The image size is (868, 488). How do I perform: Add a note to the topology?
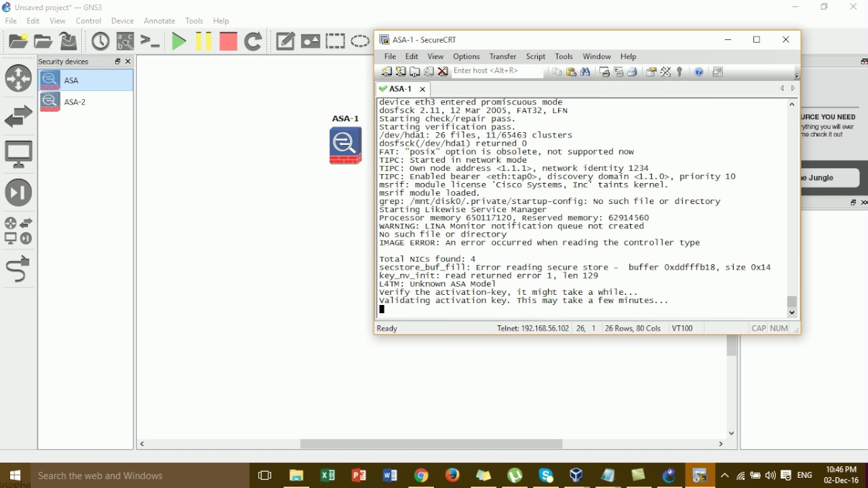tap(285, 41)
